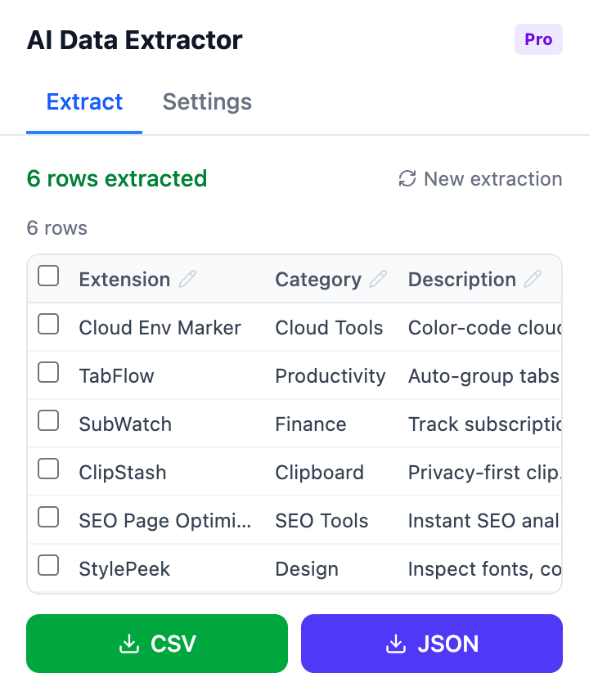589x700 pixels.
Task: Click the pencil icon on Category column
Action: (378, 279)
